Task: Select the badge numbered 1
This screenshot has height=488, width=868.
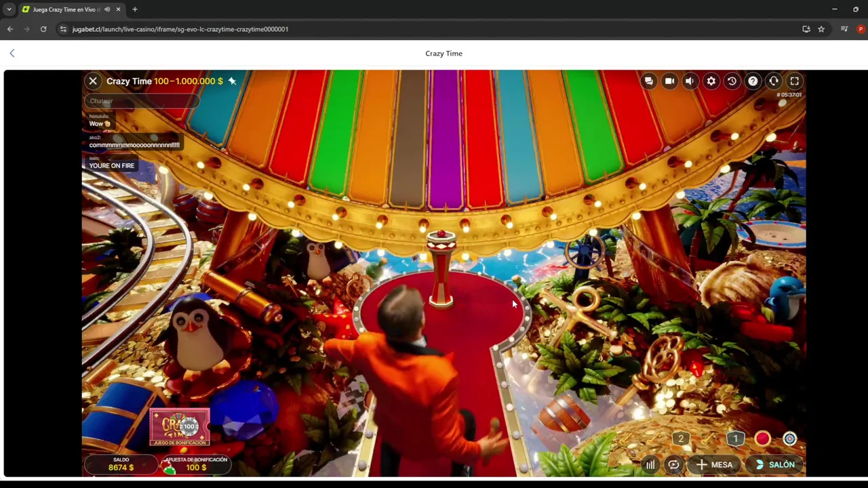Action: pyautogui.click(x=735, y=439)
